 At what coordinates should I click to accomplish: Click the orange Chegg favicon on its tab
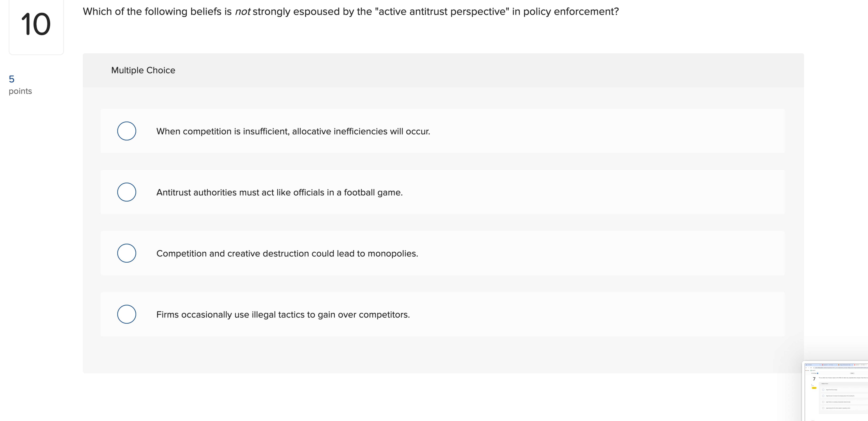coord(838,365)
